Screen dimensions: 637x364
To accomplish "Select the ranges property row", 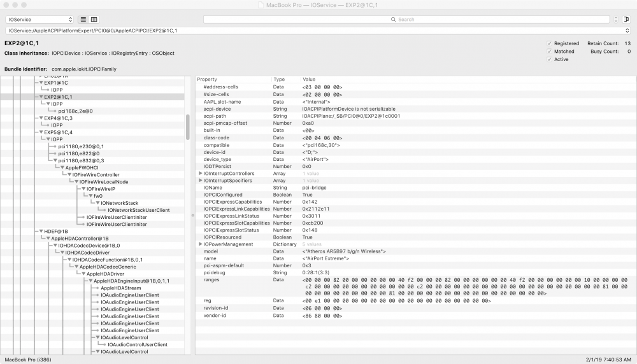I will point(415,286).
